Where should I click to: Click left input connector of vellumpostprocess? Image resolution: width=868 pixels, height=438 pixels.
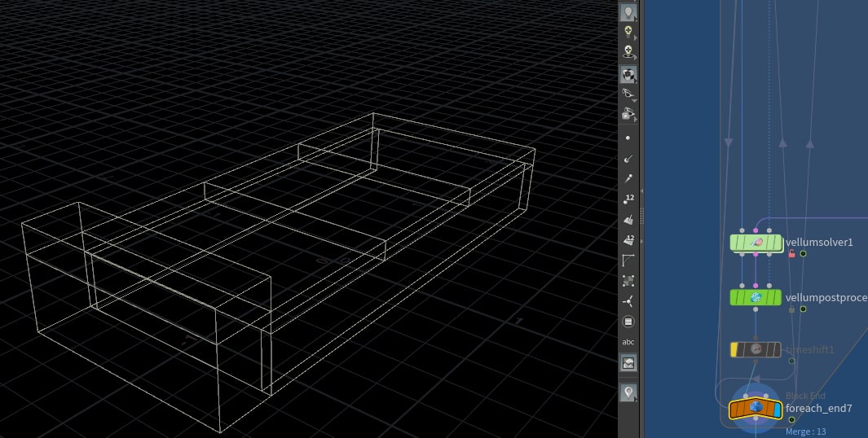(x=742, y=286)
